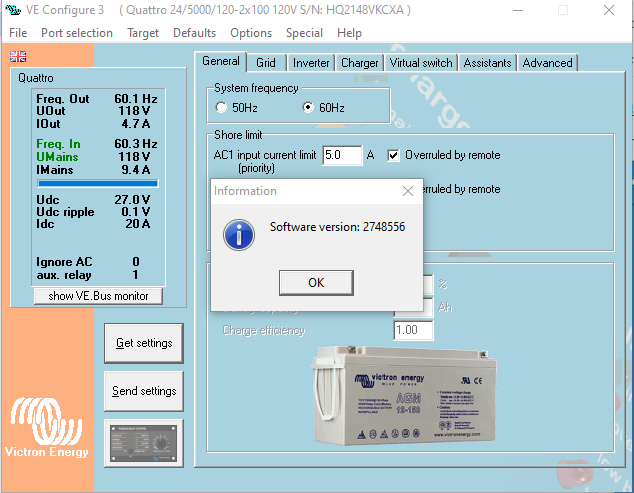
Task: Open the Target menu
Action: pos(143,33)
